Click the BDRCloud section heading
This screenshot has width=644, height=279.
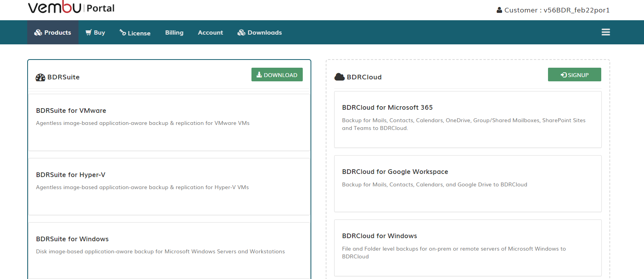364,77
